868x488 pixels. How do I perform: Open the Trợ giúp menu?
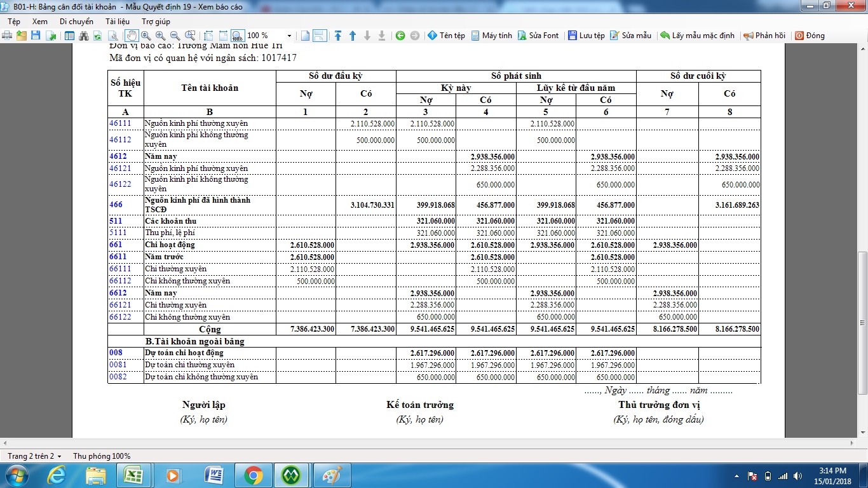pyautogui.click(x=156, y=22)
